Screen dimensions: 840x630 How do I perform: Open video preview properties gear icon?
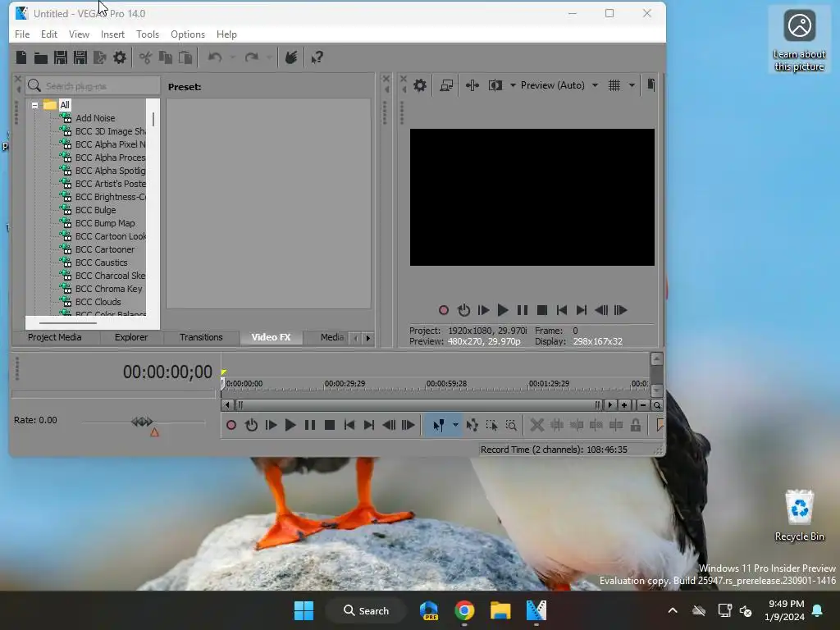click(x=420, y=85)
